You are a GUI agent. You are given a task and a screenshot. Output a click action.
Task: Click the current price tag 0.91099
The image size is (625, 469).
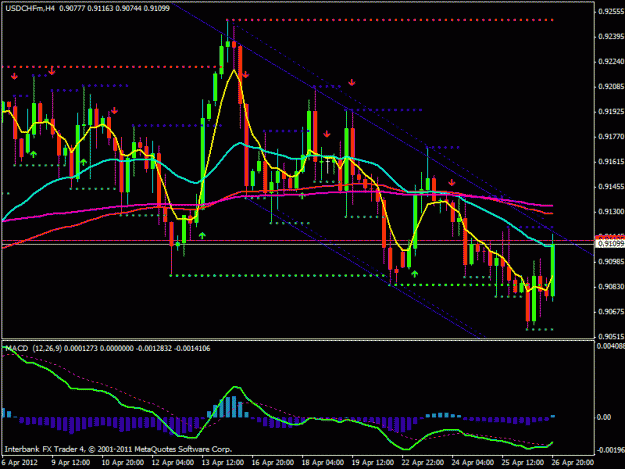[x=610, y=243]
